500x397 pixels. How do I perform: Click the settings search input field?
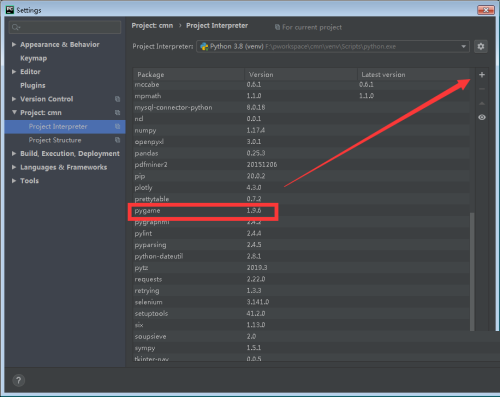coord(65,27)
